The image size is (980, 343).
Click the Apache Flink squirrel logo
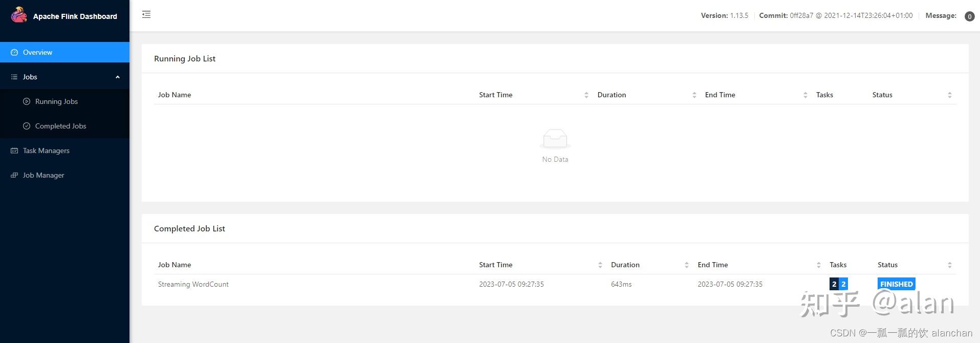[x=19, y=15]
